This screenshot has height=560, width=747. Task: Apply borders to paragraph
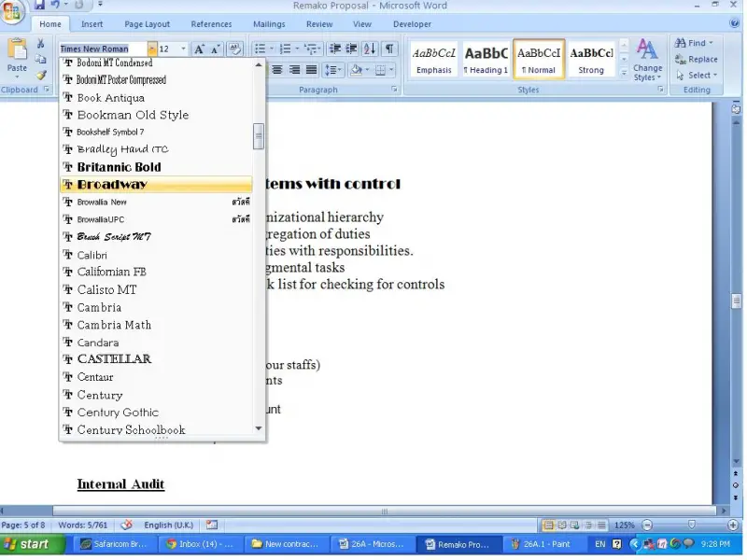(380, 71)
